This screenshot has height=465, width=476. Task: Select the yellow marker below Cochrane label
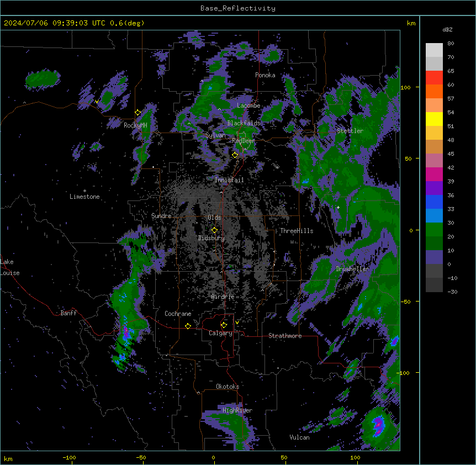click(x=188, y=326)
